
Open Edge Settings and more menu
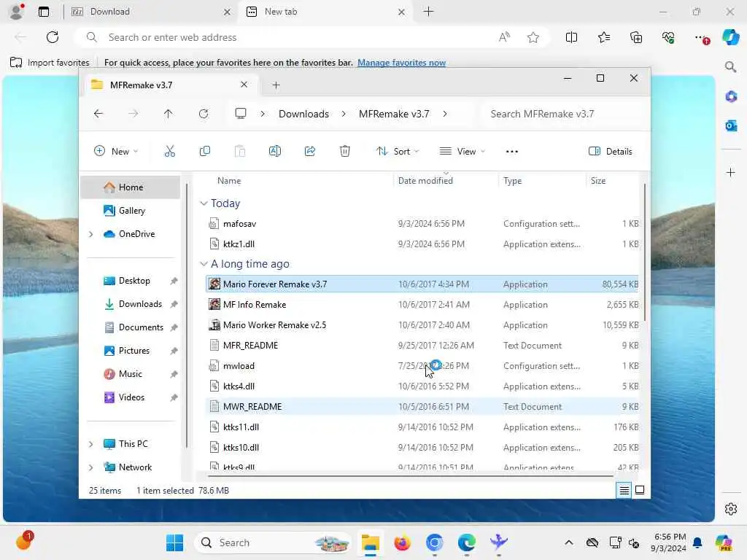pyautogui.click(x=702, y=38)
